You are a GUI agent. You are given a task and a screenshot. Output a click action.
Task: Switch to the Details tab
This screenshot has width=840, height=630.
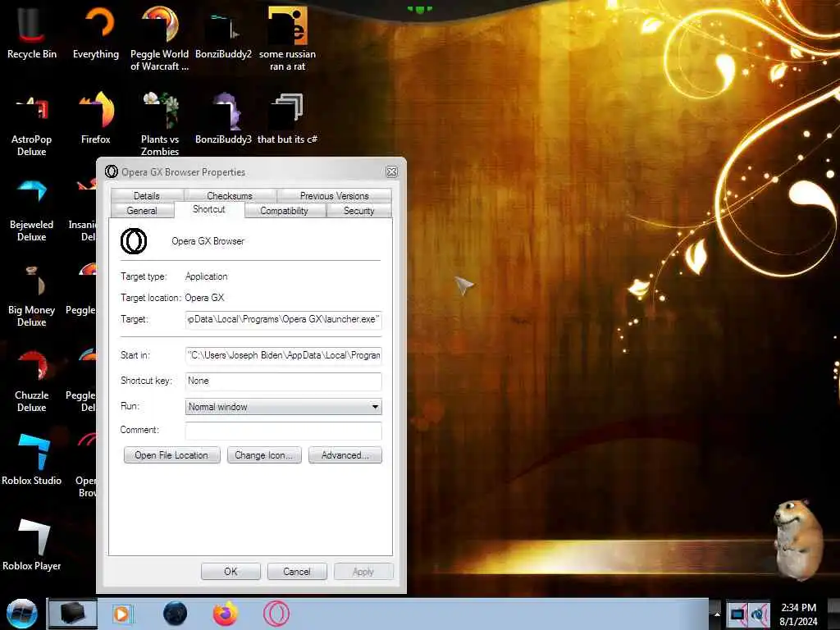(146, 195)
